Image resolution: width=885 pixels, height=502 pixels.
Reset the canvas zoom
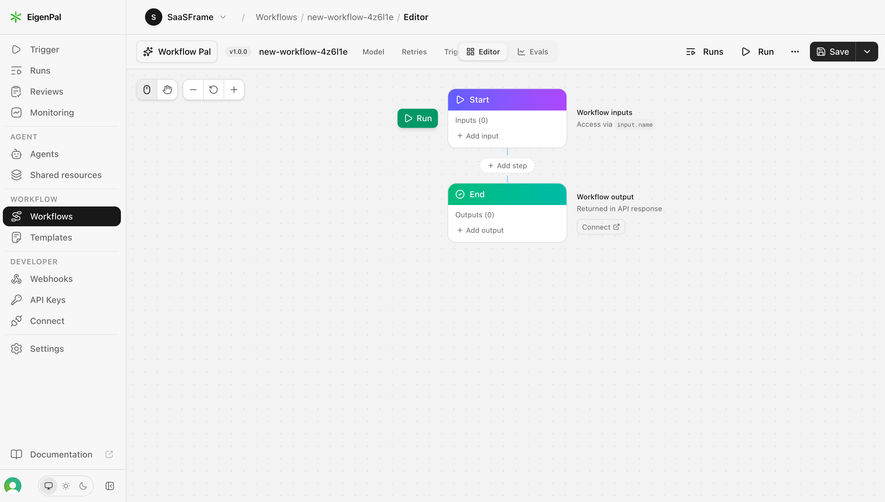coord(213,90)
